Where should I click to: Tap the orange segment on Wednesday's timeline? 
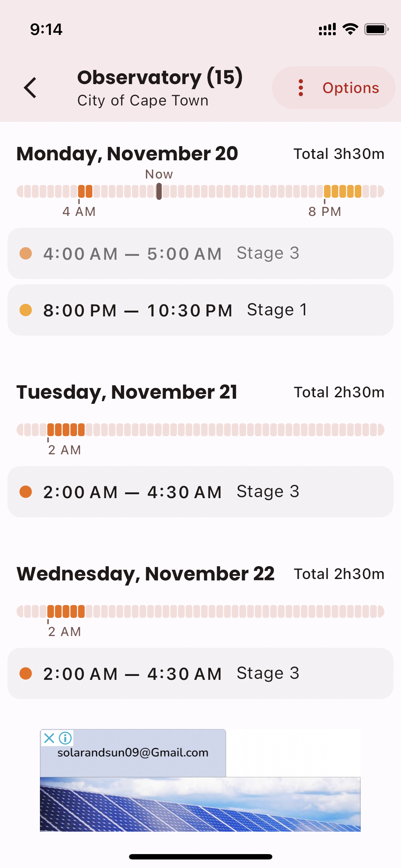coord(66,611)
